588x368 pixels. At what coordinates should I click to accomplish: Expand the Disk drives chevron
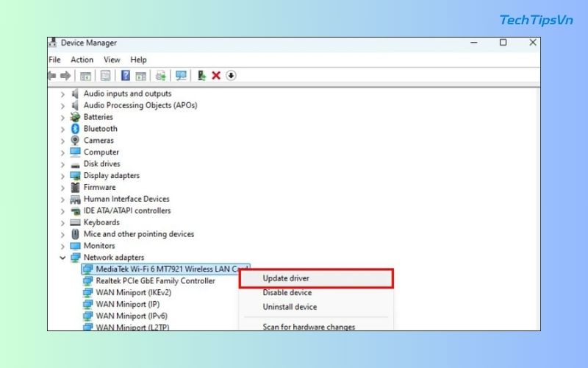(62, 164)
